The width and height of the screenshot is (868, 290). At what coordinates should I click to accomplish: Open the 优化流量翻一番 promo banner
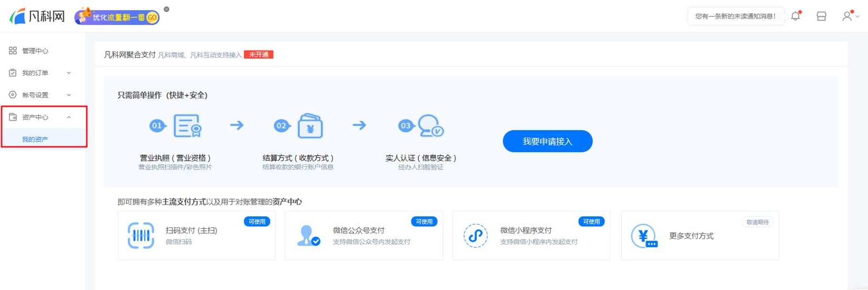pos(117,17)
